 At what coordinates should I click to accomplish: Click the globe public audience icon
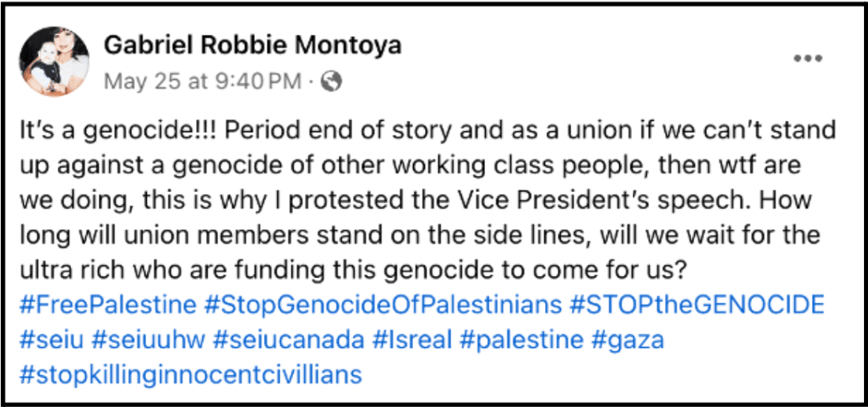click(332, 80)
